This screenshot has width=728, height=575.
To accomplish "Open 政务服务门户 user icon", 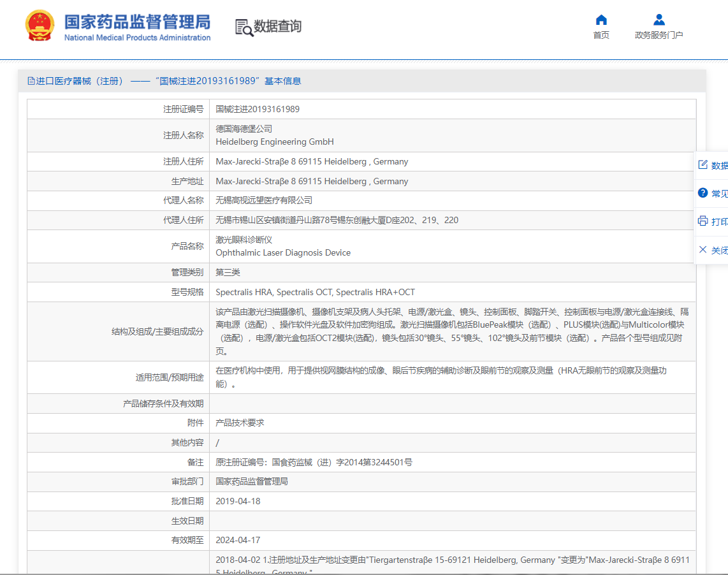I will 659,20.
